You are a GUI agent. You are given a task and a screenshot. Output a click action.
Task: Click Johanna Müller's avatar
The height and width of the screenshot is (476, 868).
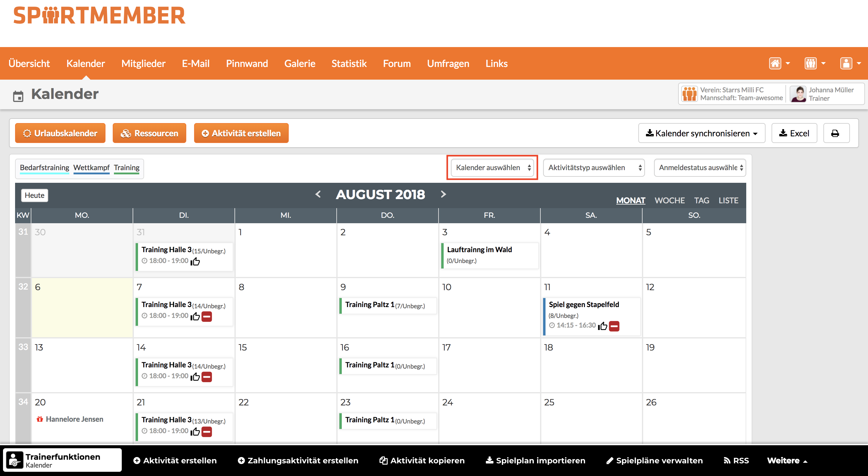pos(798,94)
